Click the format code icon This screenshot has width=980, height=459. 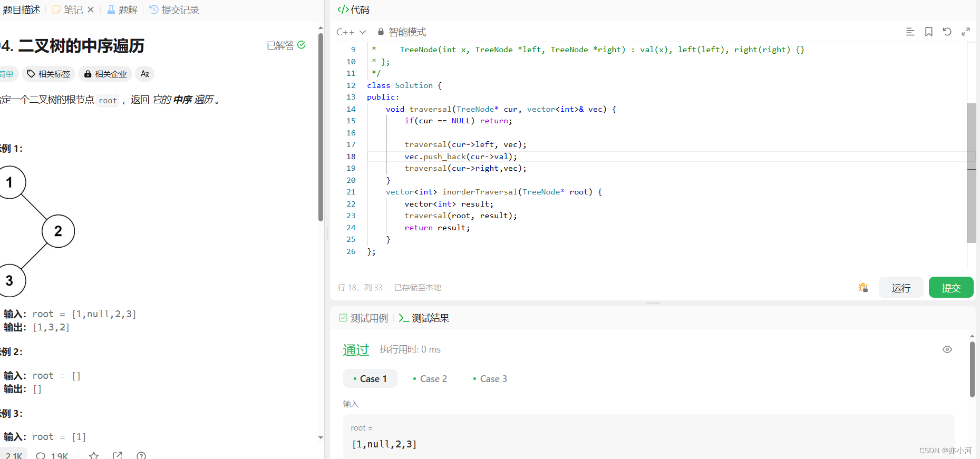click(x=910, y=32)
